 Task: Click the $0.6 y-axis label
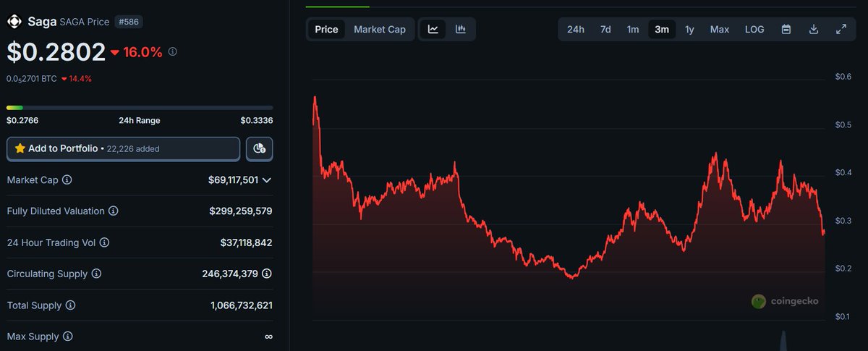(843, 77)
